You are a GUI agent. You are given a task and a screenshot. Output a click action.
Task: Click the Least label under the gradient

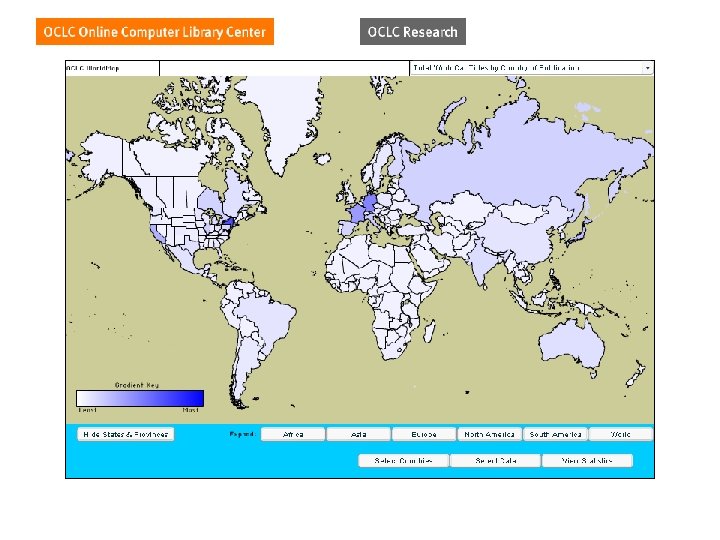point(87,410)
